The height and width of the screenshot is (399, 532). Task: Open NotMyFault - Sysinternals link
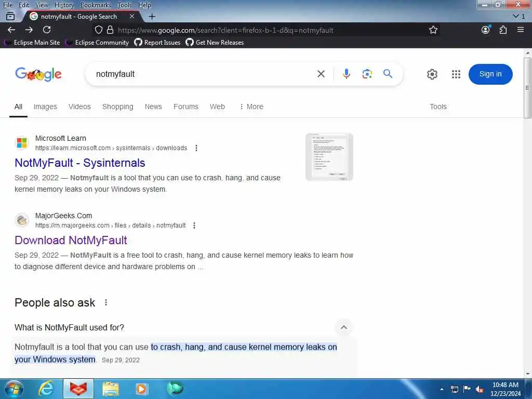(79, 163)
